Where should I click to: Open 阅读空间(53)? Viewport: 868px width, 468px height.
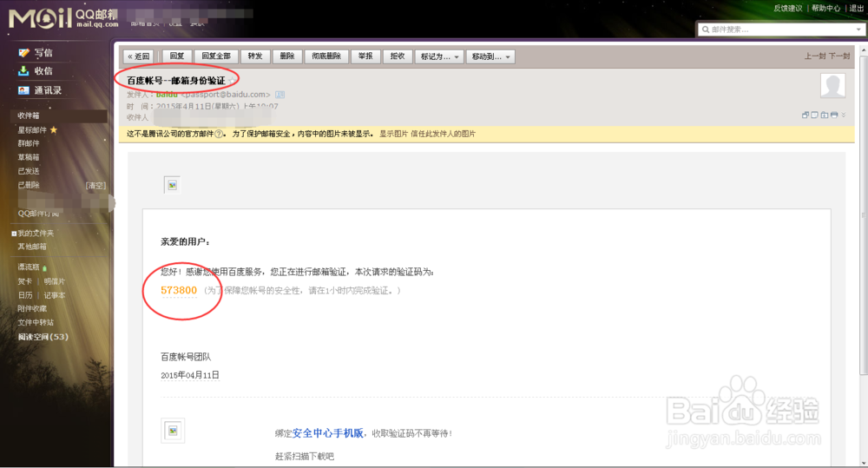click(43, 337)
